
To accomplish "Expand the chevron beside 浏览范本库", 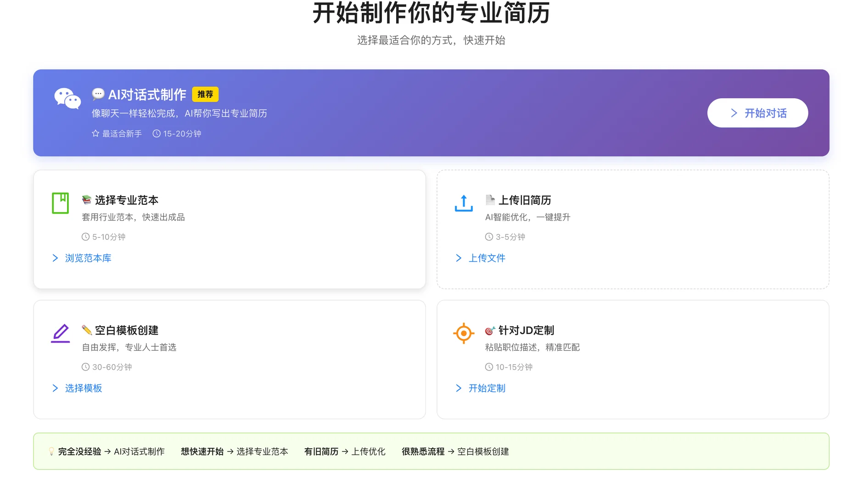I will pos(55,258).
